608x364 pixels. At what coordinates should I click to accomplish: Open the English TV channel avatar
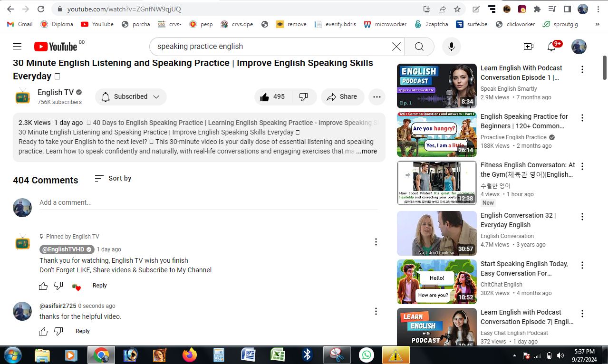tap(22, 96)
